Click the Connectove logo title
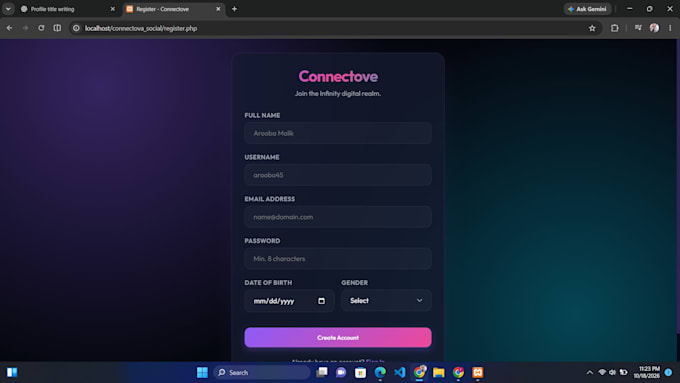 coord(338,76)
